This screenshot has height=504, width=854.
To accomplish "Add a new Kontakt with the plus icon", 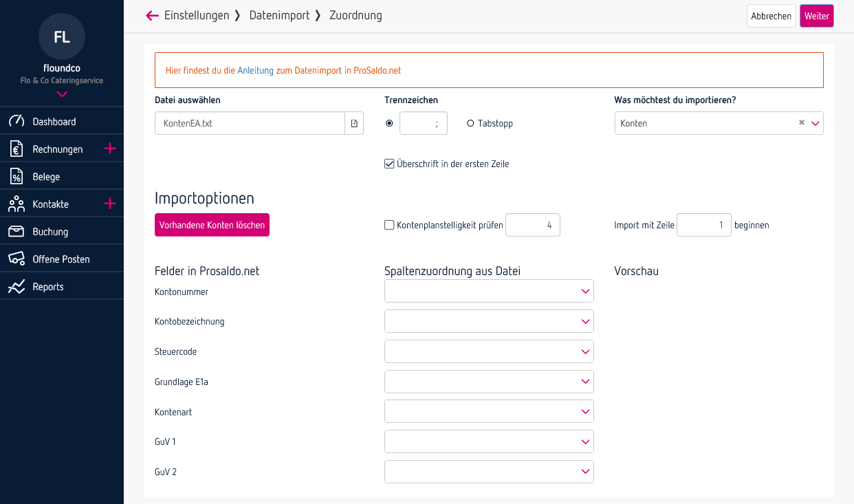I will (x=110, y=203).
